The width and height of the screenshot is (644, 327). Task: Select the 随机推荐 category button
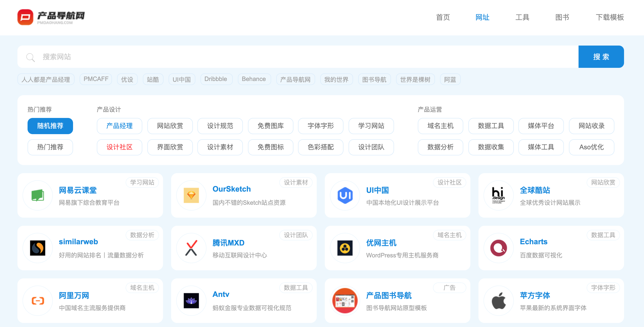pos(50,126)
